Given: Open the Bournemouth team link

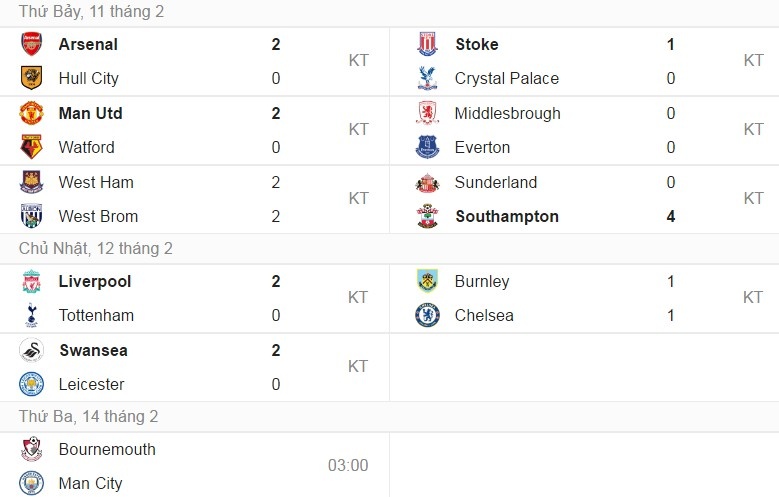Looking at the screenshot, I should click(x=107, y=449).
